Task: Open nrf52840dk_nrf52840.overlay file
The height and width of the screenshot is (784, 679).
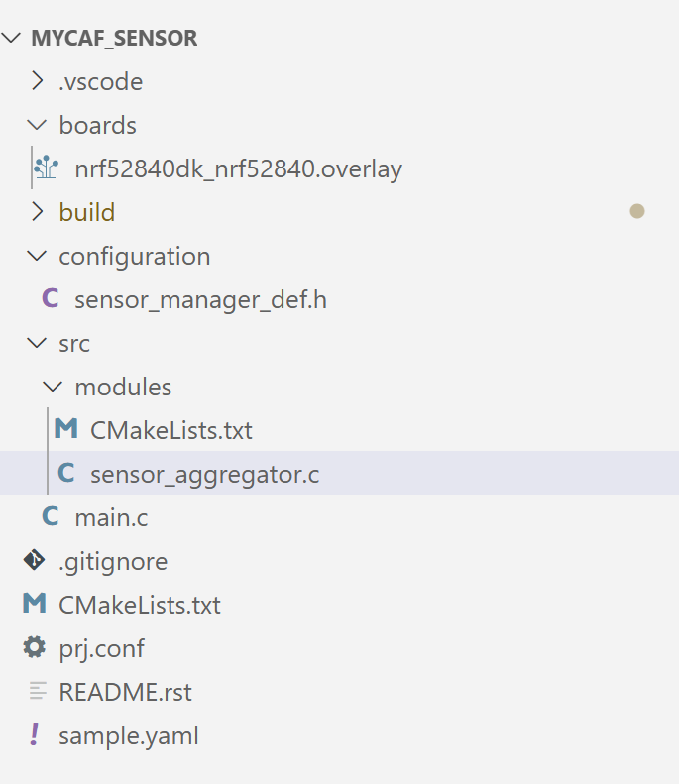Action: tap(238, 168)
